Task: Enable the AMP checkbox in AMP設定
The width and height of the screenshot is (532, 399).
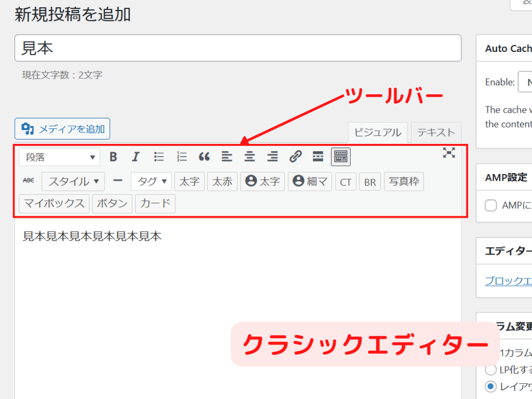Action: click(x=490, y=205)
